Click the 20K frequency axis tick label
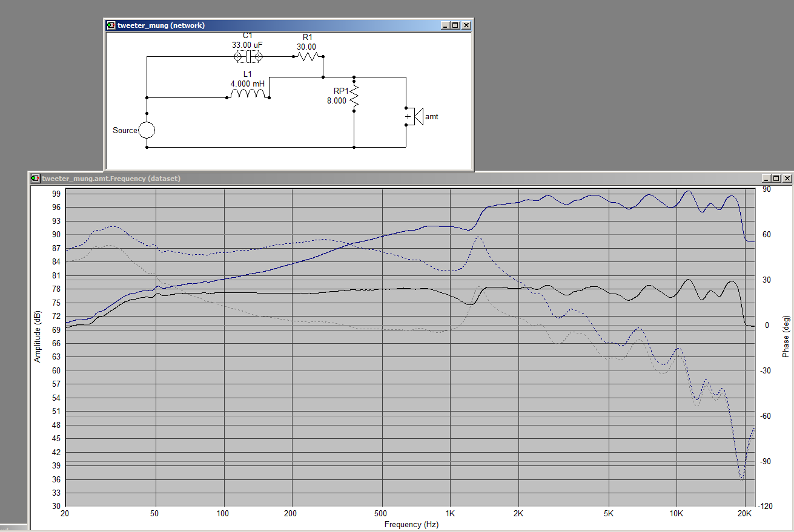This screenshot has height=532, width=794. (x=744, y=513)
